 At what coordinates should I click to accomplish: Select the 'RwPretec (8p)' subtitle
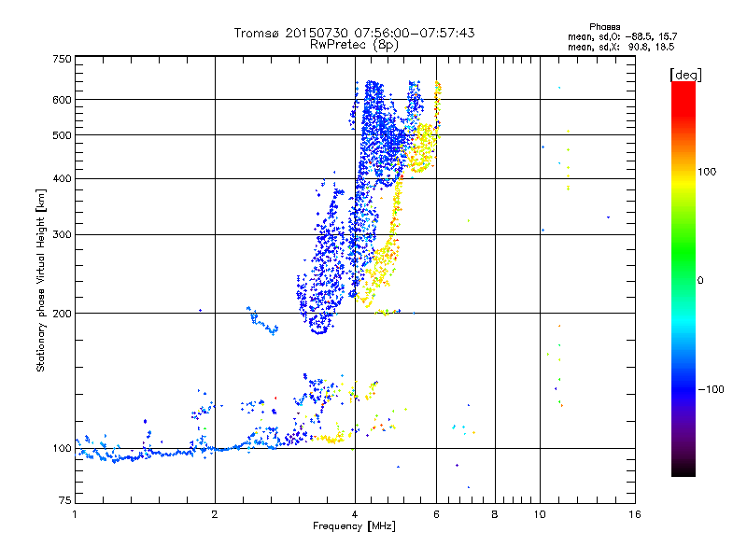point(354,45)
